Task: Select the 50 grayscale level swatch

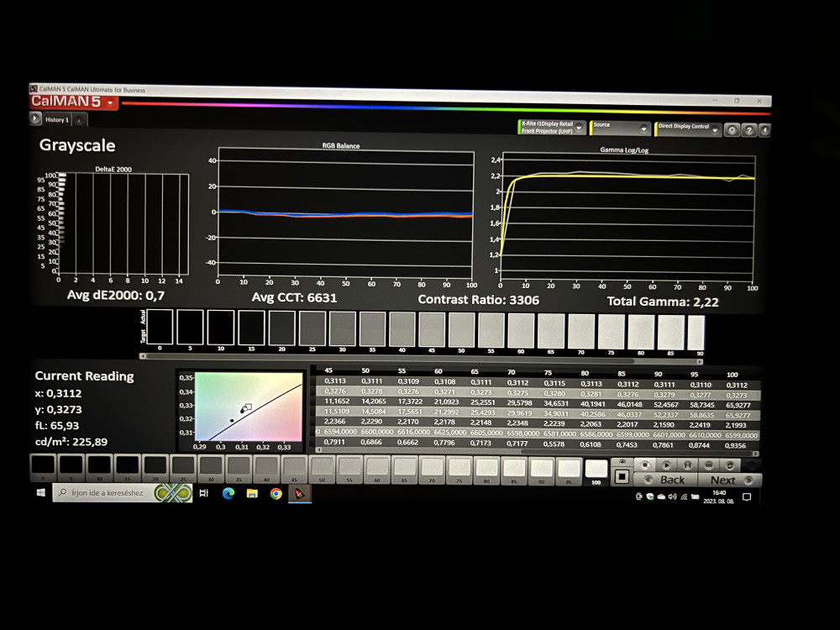Action: (x=322, y=467)
